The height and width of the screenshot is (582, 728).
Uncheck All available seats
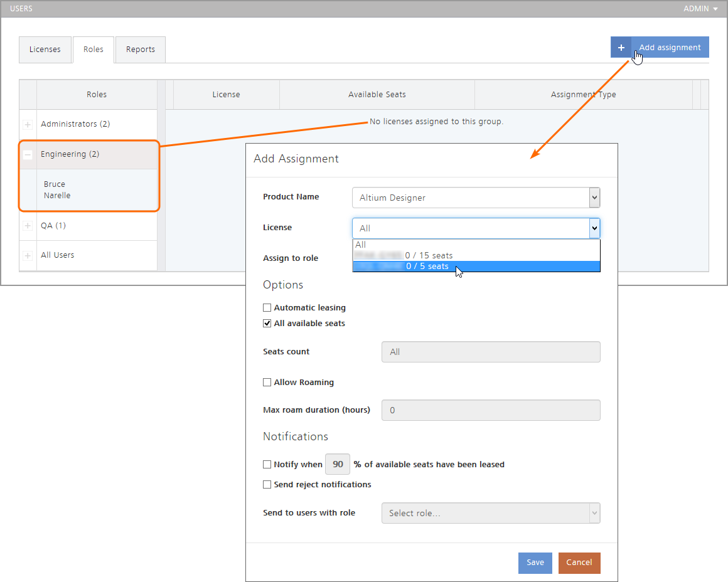point(267,324)
